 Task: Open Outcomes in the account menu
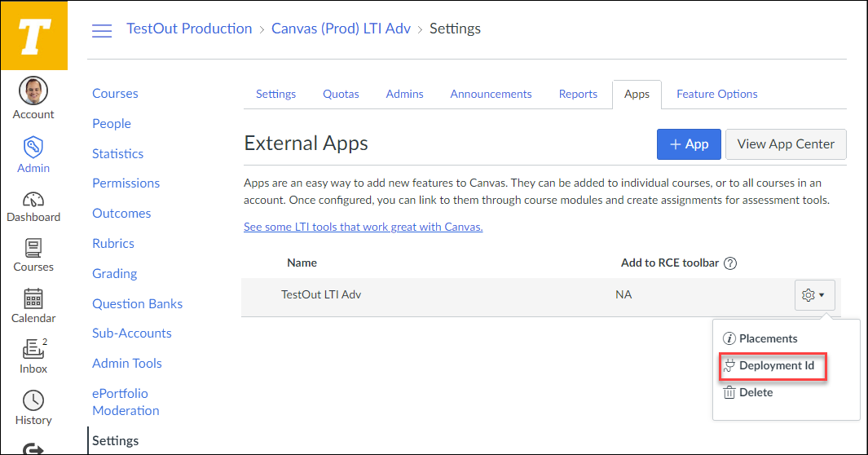[x=121, y=213]
